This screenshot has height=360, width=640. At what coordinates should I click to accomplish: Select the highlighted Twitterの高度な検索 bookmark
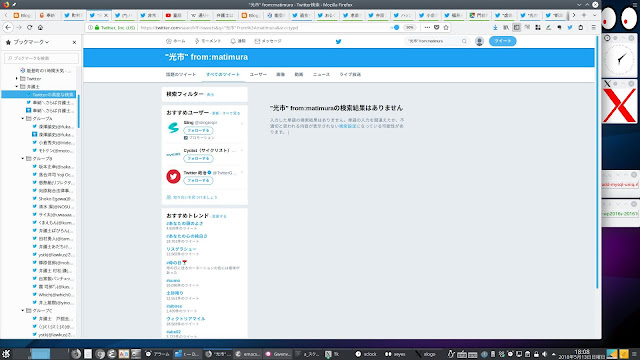pos(39,95)
